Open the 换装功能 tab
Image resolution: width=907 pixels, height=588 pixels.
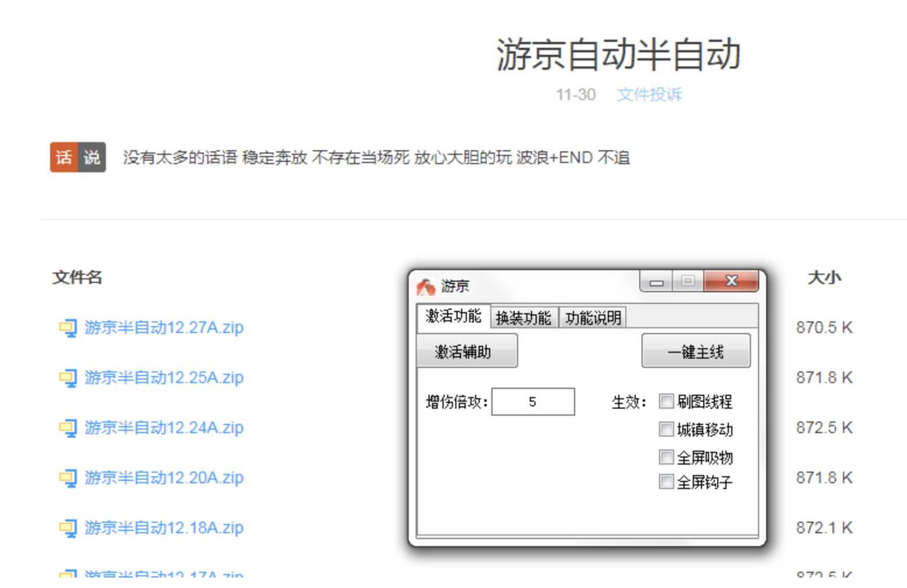point(524,318)
